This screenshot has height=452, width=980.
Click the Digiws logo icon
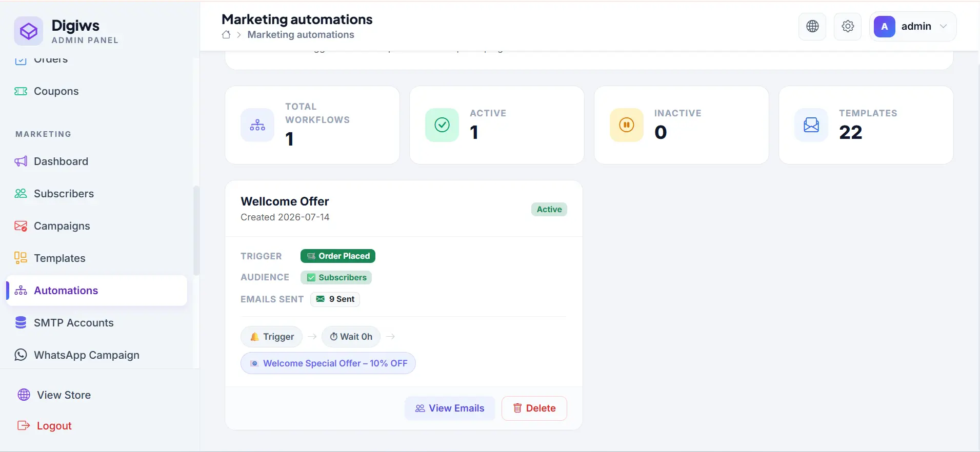29,31
